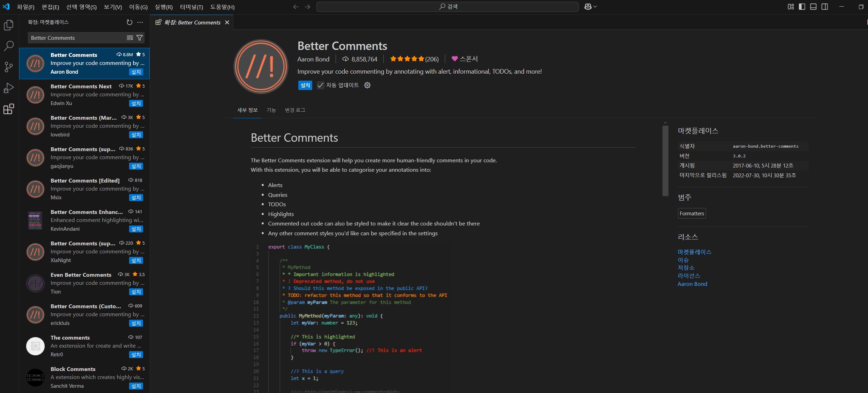Click the 스폰서 sponsor link
The width and height of the screenshot is (868, 393).
click(x=465, y=59)
